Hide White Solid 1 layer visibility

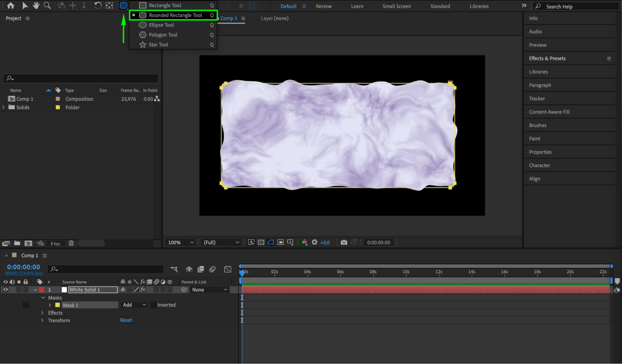(6, 290)
